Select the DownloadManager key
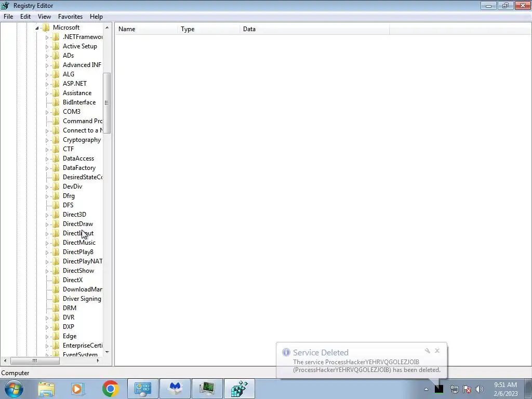Screen dimensions: 532x399 tap(83, 289)
